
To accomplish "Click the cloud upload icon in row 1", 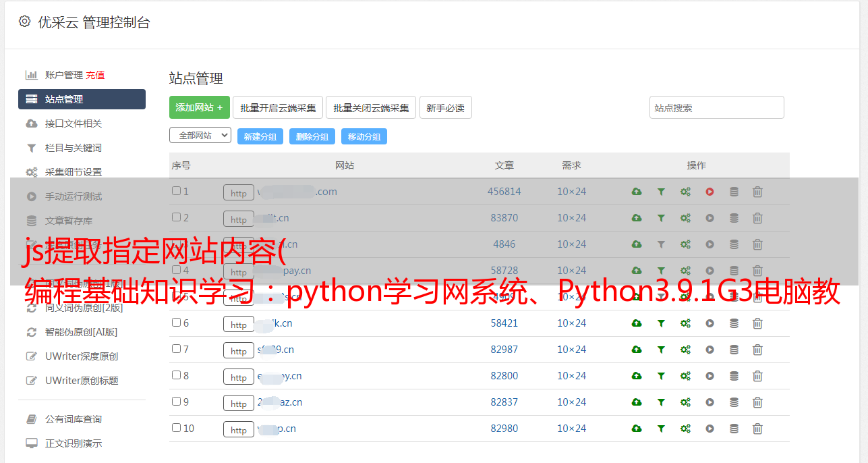I will tap(637, 192).
